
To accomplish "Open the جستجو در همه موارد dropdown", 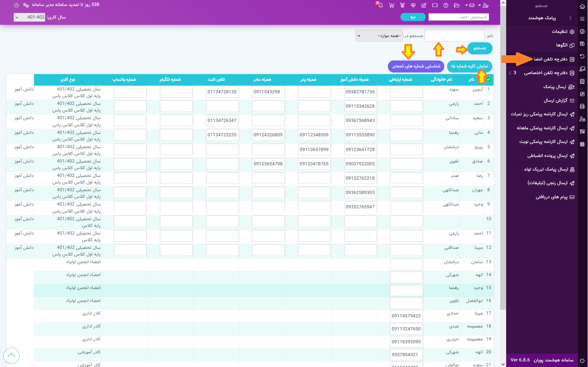I will click(378, 36).
